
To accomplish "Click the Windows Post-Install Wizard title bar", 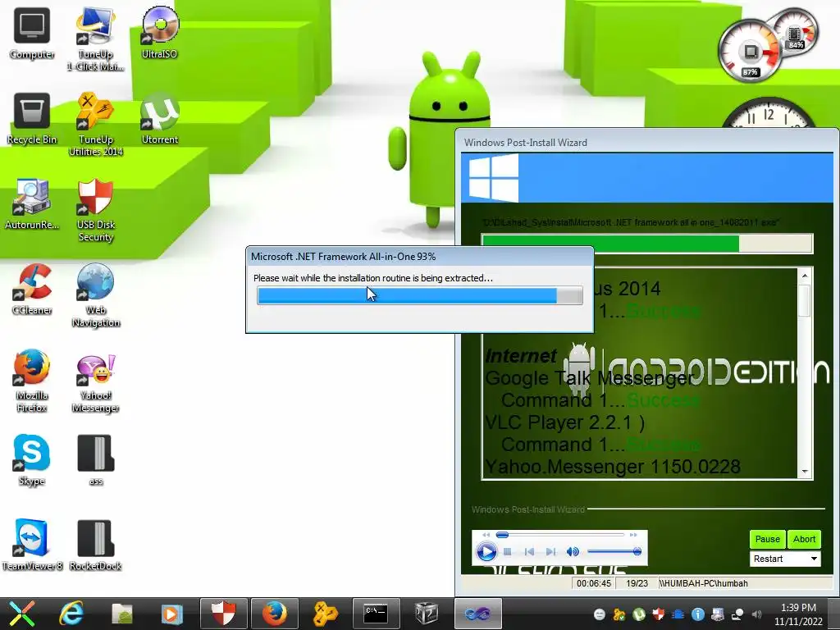I will [x=646, y=143].
